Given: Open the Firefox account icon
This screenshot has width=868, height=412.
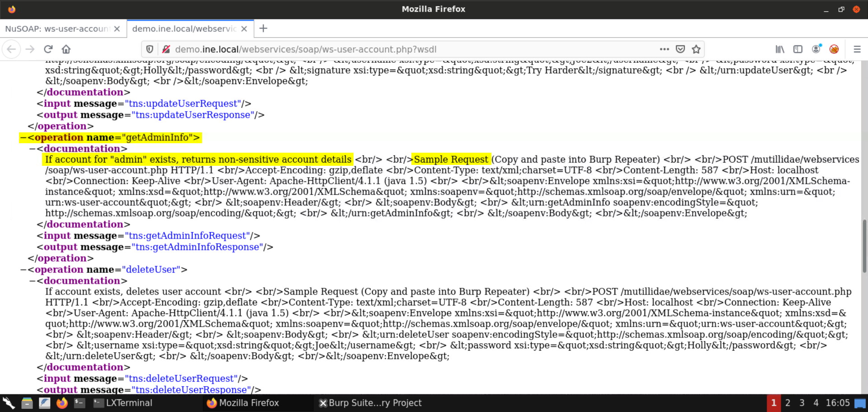Looking at the screenshot, I should click(816, 49).
